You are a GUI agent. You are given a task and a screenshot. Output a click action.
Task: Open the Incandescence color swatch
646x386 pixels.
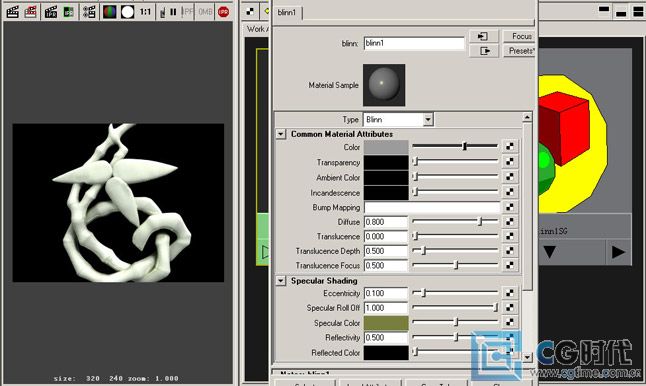coord(386,193)
